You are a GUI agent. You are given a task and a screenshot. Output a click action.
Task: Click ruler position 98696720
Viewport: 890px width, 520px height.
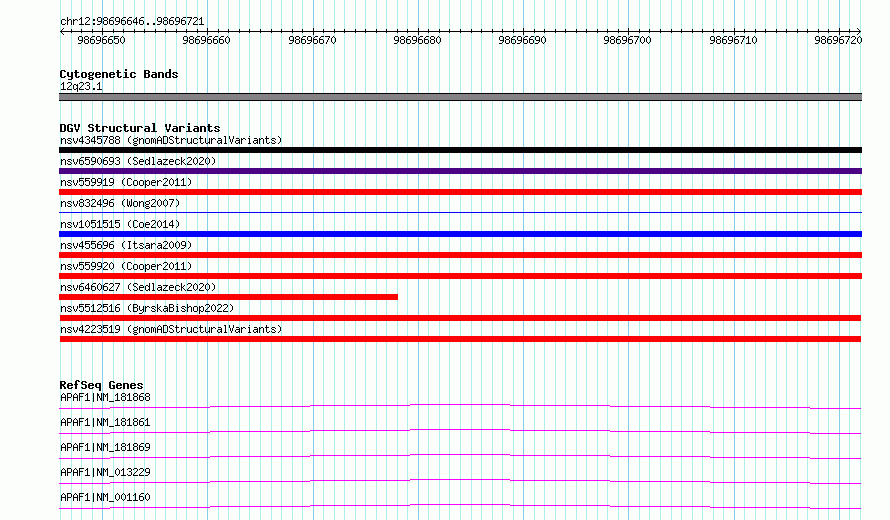click(x=838, y=40)
